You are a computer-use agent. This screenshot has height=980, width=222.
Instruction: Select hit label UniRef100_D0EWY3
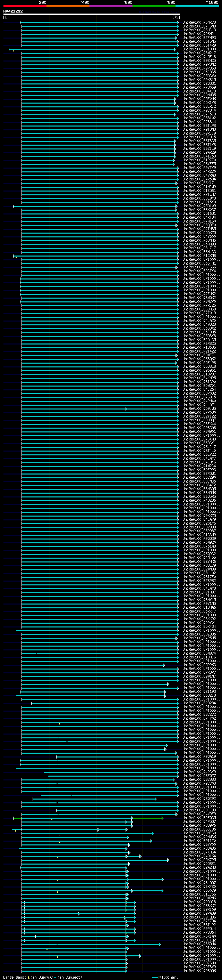[199, 198]
